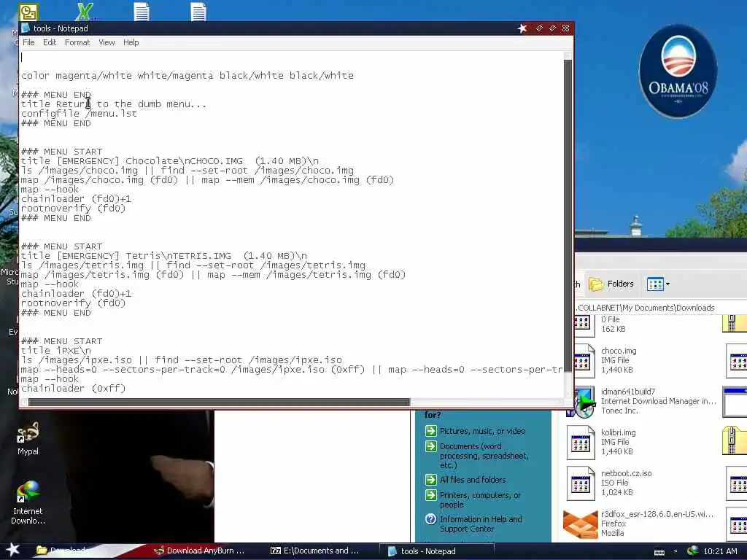Open the View menu in Notepad
This screenshot has height=560, width=747.
click(107, 42)
